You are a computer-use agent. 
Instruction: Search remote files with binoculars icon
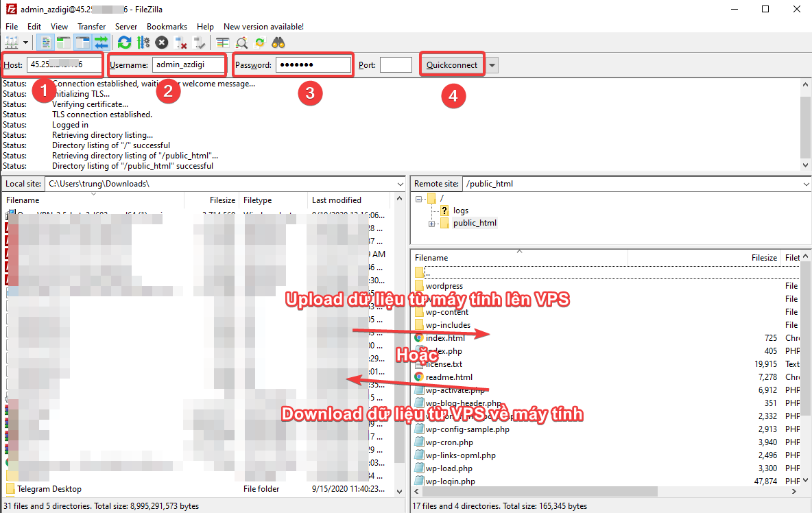(x=278, y=43)
